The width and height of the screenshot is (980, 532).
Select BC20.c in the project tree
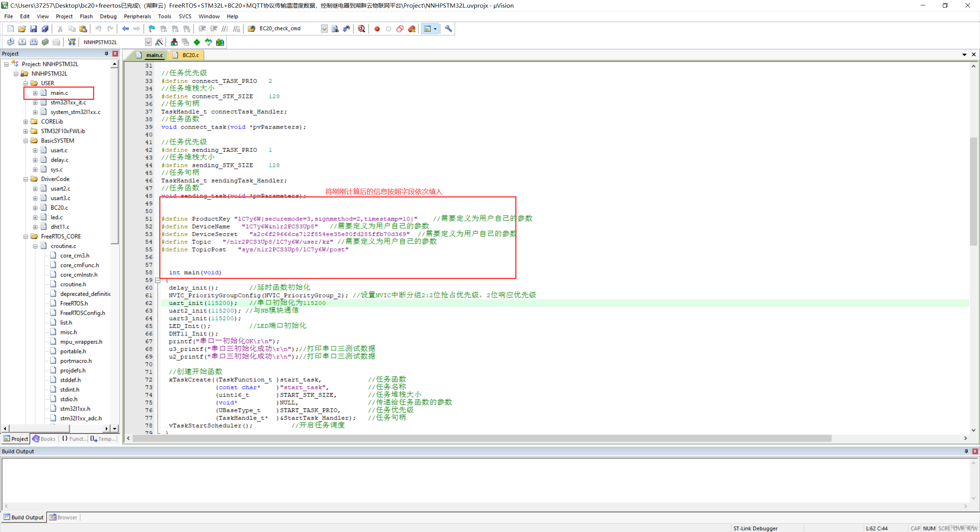coord(59,208)
